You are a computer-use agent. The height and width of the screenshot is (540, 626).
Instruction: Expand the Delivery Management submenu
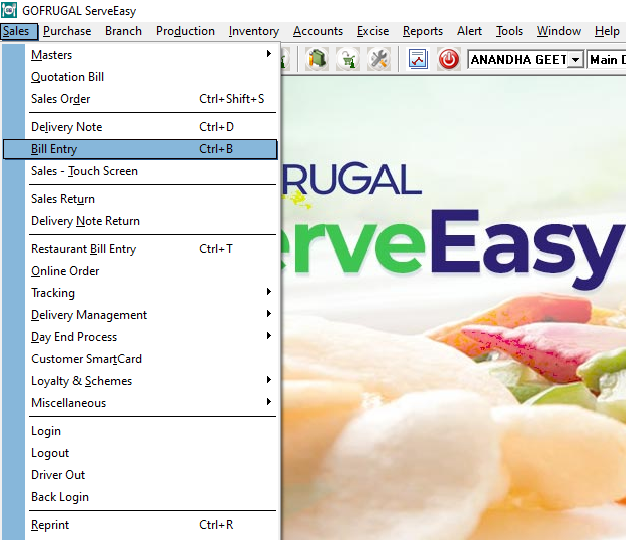pyautogui.click(x=139, y=315)
